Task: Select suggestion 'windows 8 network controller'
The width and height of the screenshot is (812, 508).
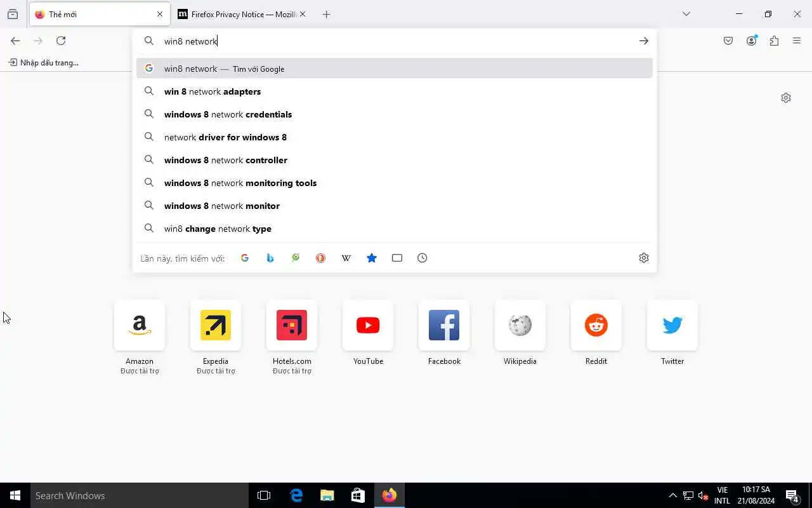Action: (x=394, y=160)
